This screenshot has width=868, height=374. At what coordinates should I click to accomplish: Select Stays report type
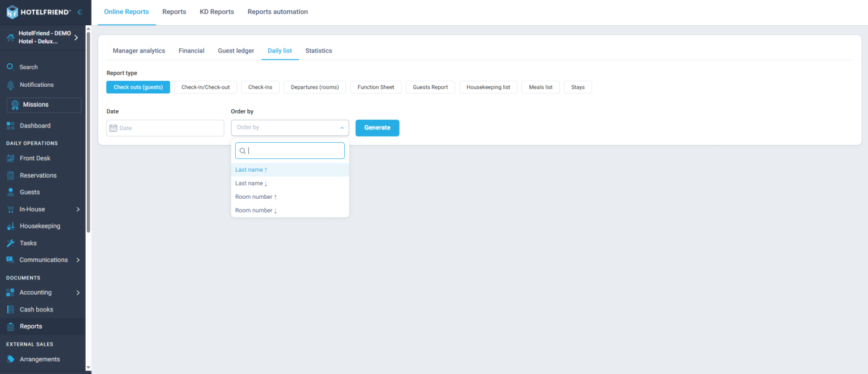tap(578, 87)
